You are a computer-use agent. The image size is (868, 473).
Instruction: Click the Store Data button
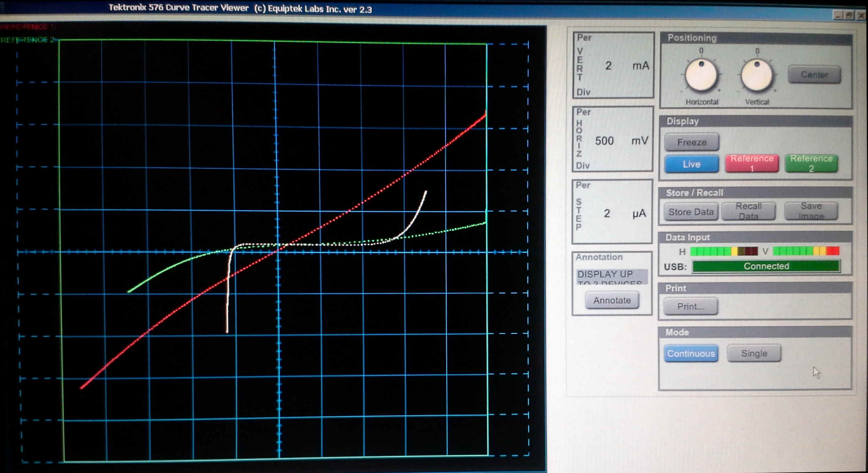(691, 212)
